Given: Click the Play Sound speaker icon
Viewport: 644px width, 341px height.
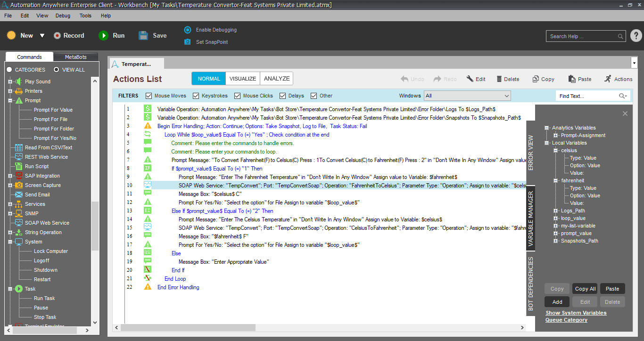Looking at the screenshot, I should tap(19, 81).
